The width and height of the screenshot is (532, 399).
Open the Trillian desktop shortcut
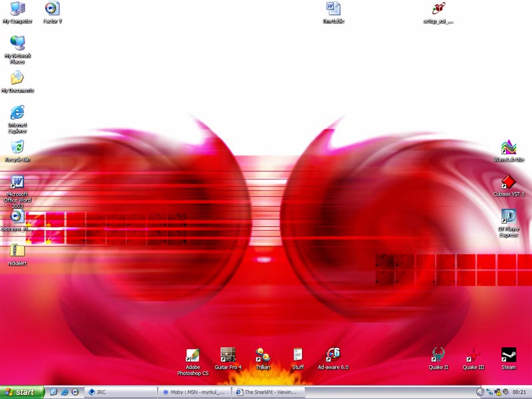point(263,355)
